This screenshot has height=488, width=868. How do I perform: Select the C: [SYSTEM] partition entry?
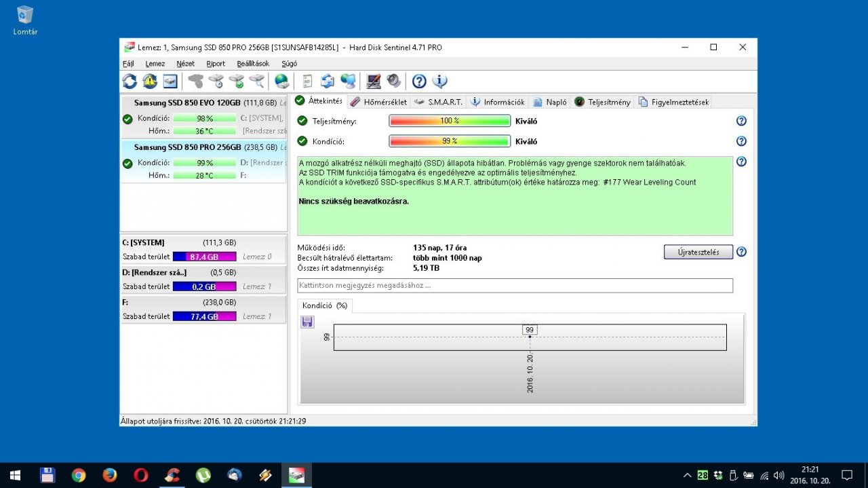click(x=203, y=250)
